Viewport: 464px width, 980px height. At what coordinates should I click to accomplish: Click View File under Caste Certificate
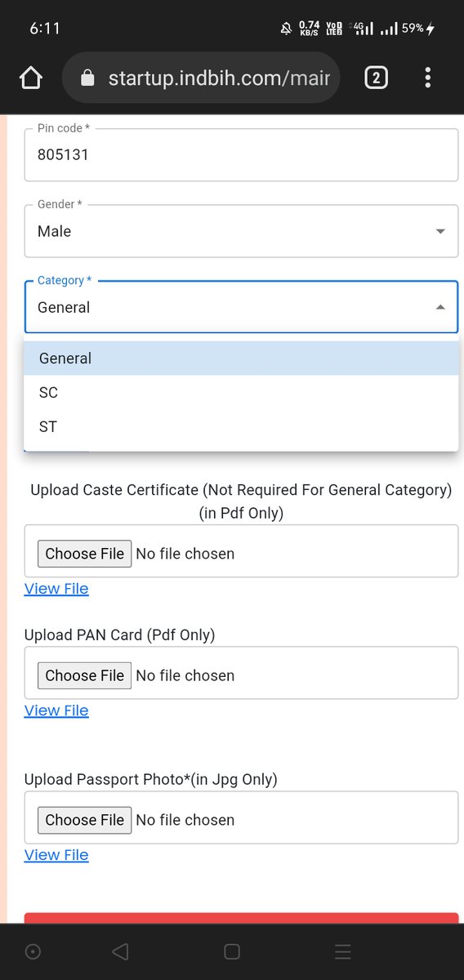(56, 589)
